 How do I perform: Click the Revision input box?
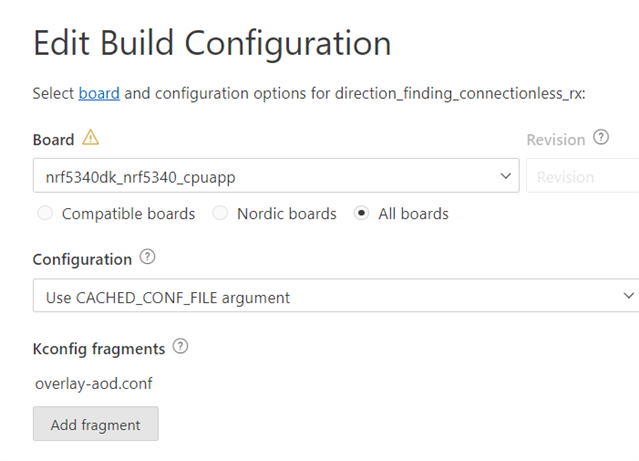click(583, 175)
